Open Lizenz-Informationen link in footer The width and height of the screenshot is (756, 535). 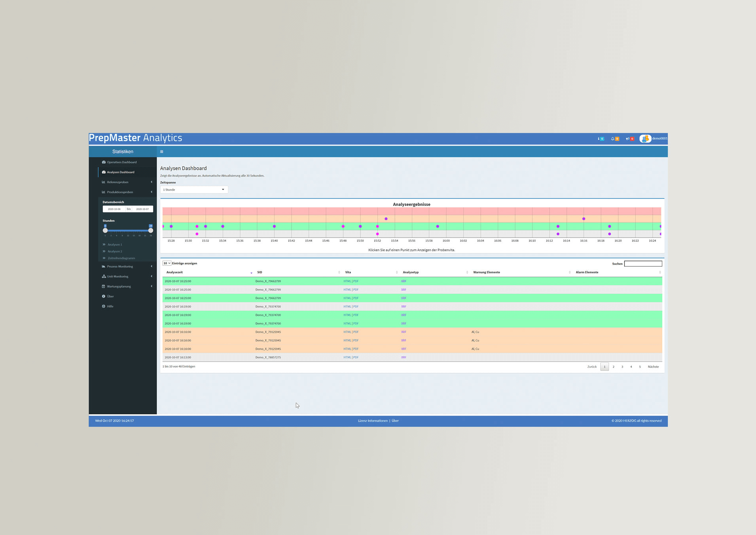point(373,421)
